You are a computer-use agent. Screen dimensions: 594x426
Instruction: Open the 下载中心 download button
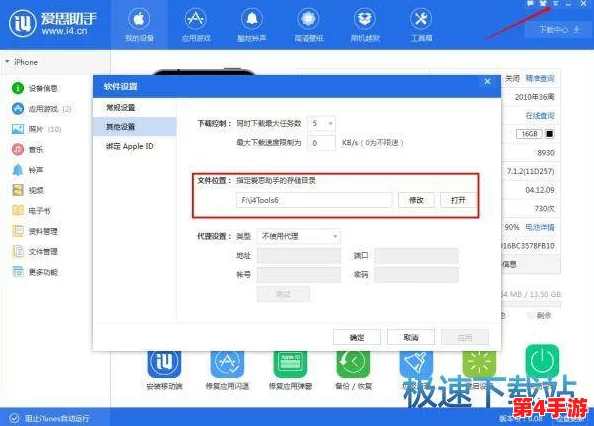click(559, 30)
